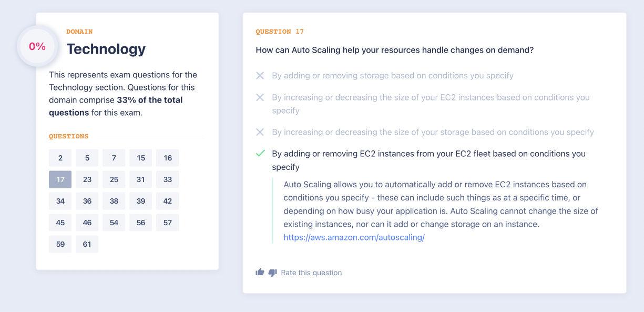
Task: Select answer 'By adding or removing storage'
Action: 392,76
